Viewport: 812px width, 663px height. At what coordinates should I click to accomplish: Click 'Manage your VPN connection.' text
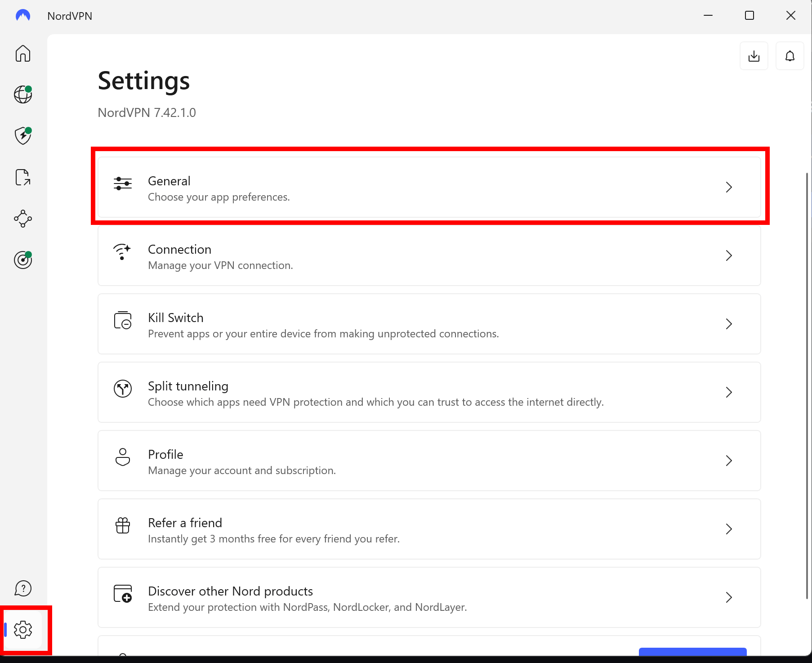220,265
